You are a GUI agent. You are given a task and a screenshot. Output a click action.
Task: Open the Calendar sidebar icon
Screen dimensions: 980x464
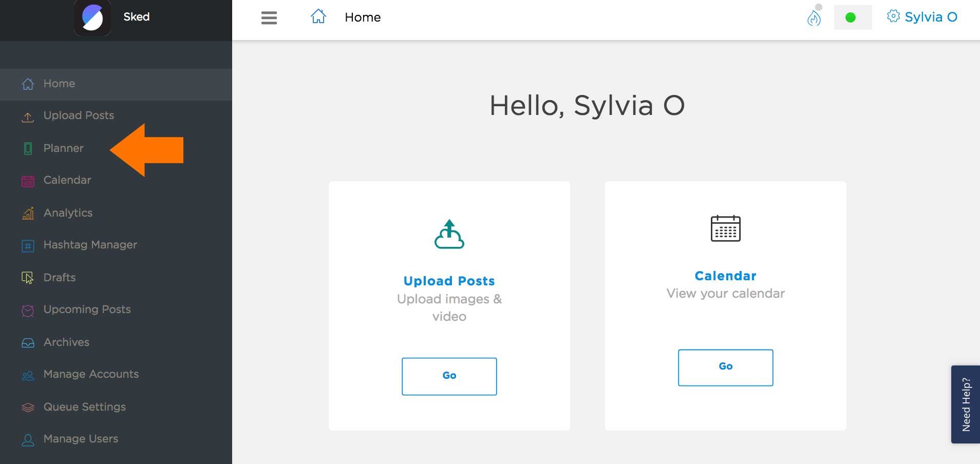click(x=27, y=181)
